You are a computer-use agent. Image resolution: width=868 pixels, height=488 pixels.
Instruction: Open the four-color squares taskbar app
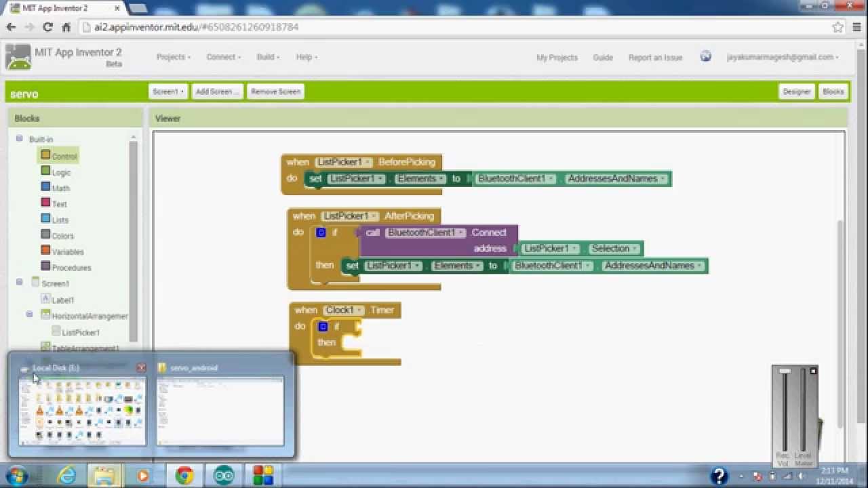[262, 476]
